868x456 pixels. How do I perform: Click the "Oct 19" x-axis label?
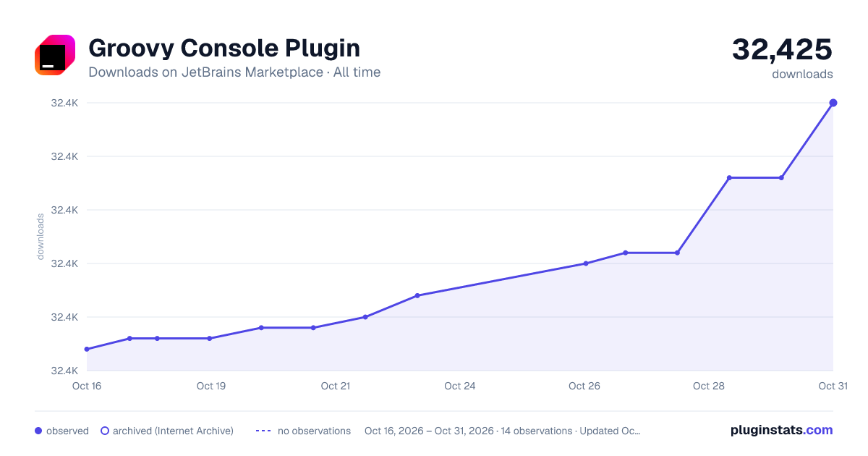tap(211, 386)
